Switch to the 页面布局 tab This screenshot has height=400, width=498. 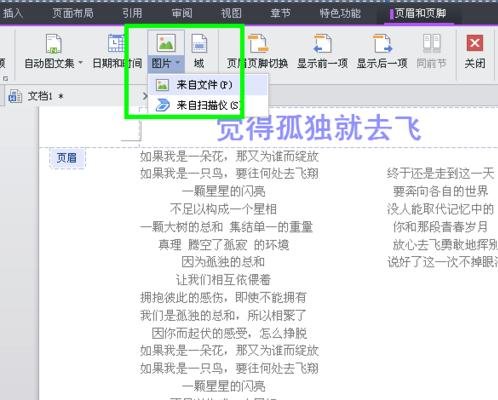coord(73,13)
